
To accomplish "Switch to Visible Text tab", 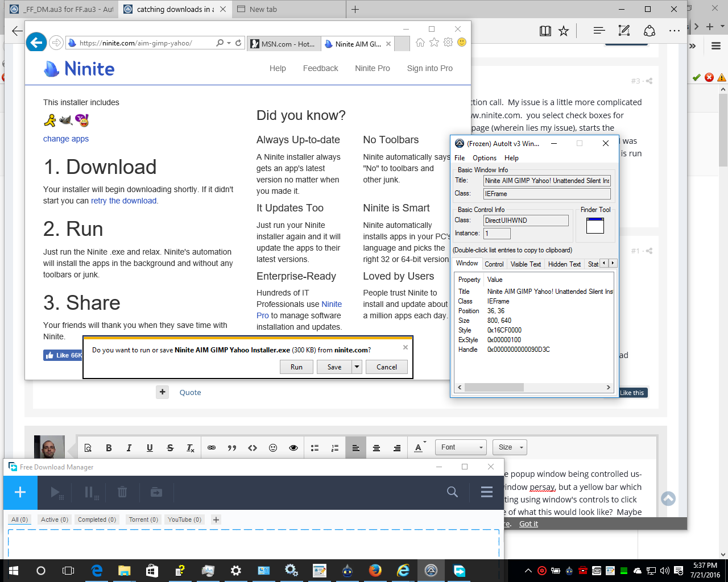I will (526, 264).
